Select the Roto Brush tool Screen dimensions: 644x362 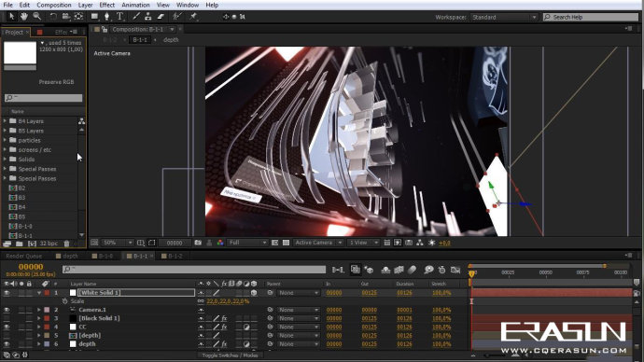pos(177,17)
